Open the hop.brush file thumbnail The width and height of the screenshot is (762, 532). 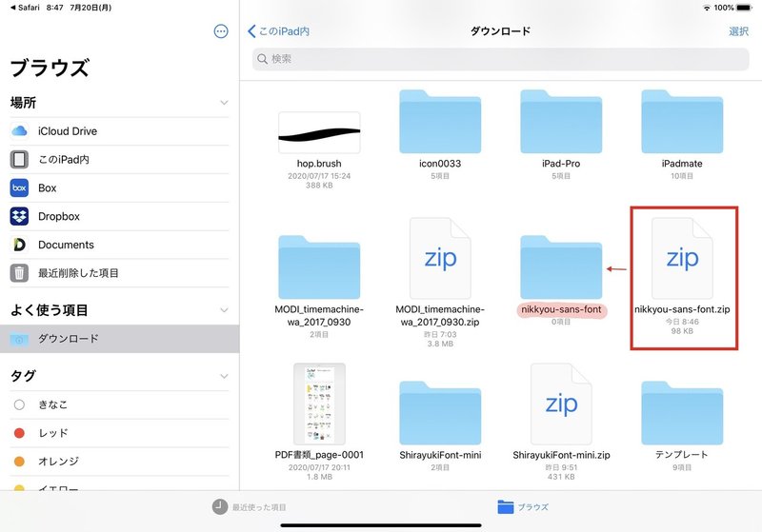click(x=319, y=132)
